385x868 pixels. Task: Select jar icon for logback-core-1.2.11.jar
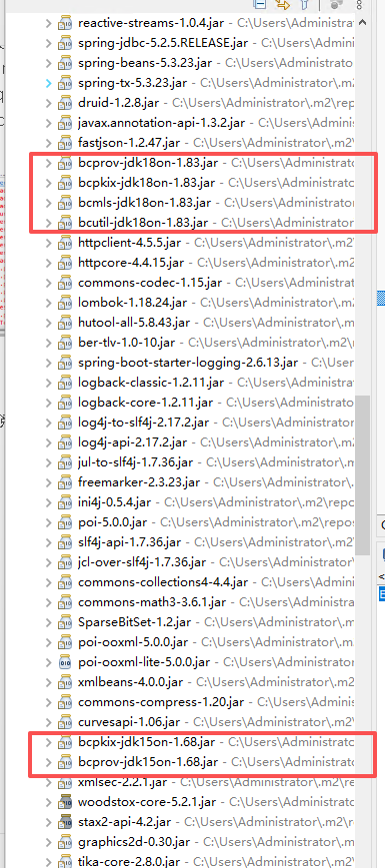coord(65,403)
